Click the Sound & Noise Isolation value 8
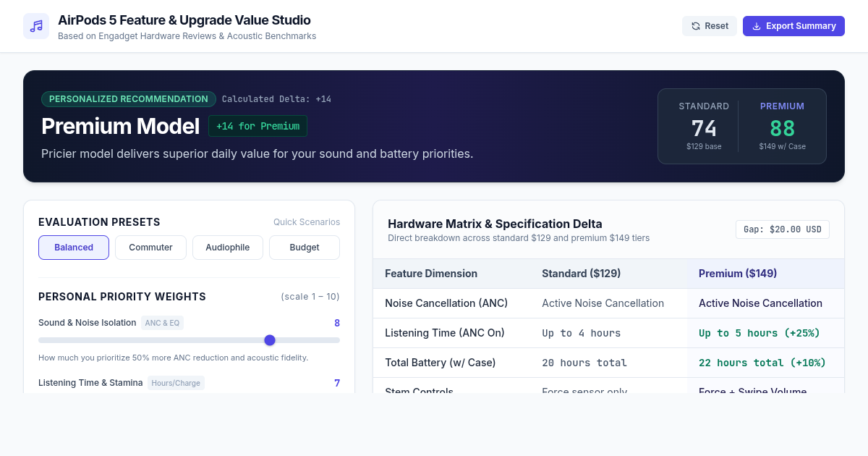 click(x=337, y=323)
